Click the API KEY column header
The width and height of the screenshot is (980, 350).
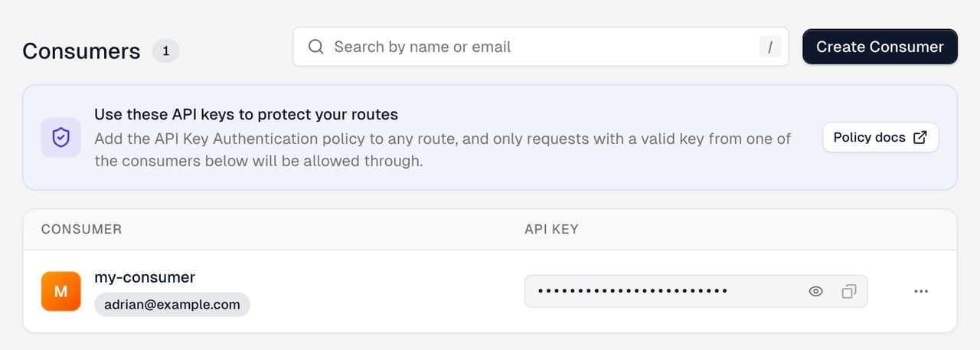551,229
